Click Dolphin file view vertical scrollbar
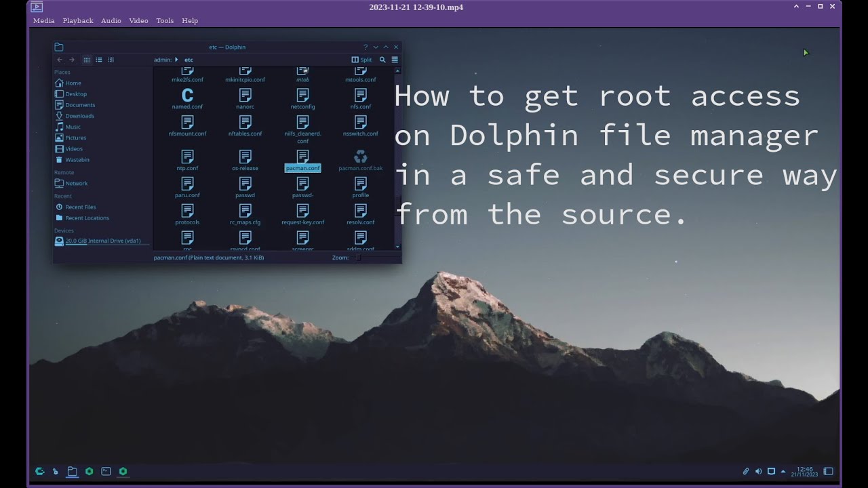 point(398,159)
